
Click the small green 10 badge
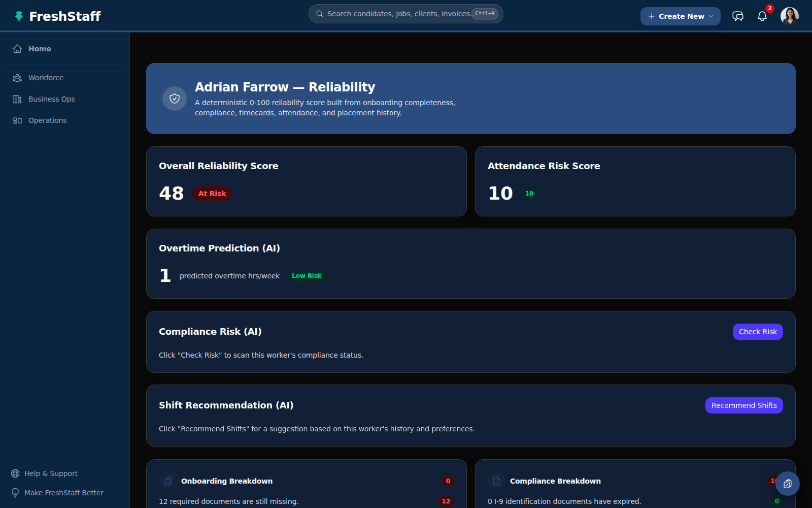tap(529, 194)
